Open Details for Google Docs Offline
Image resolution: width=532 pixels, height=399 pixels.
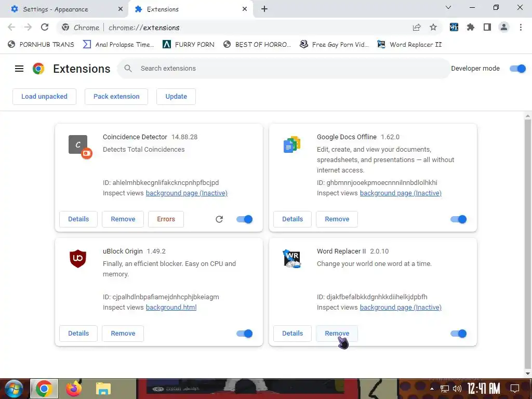pyautogui.click(x=292, y=219)
